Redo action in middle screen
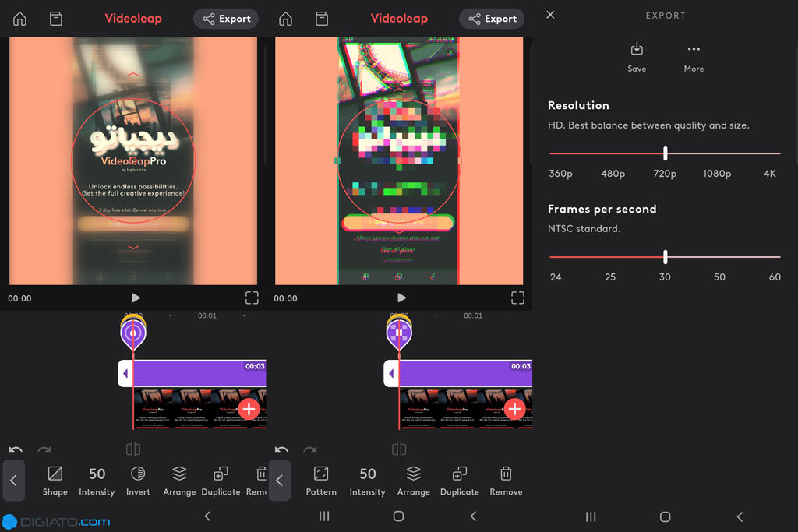 click(310, 449)
